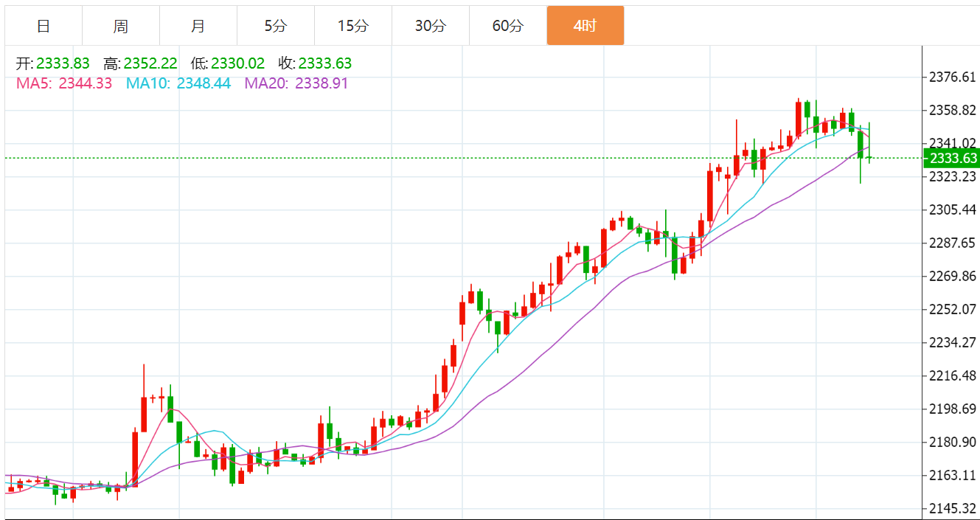Screen dimensions: 980x520
Task: Click the 2376.61 price axis label
Action: coord(953,77)
